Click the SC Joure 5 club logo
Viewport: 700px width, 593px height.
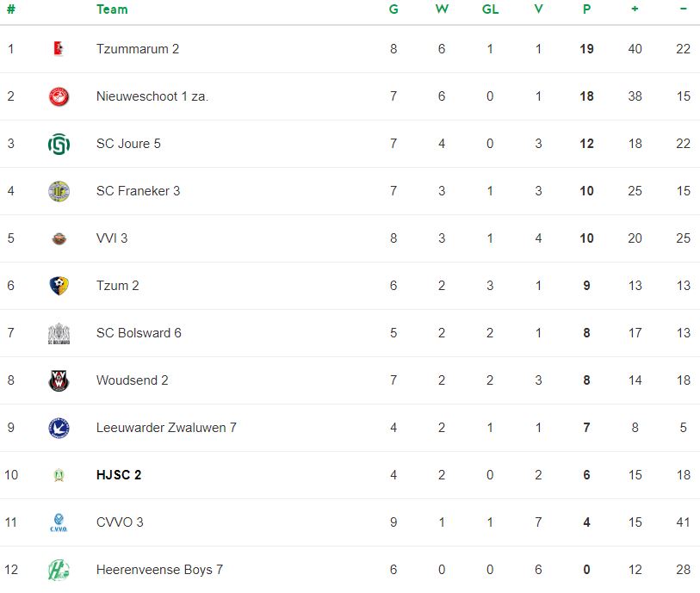click(59, 144)
